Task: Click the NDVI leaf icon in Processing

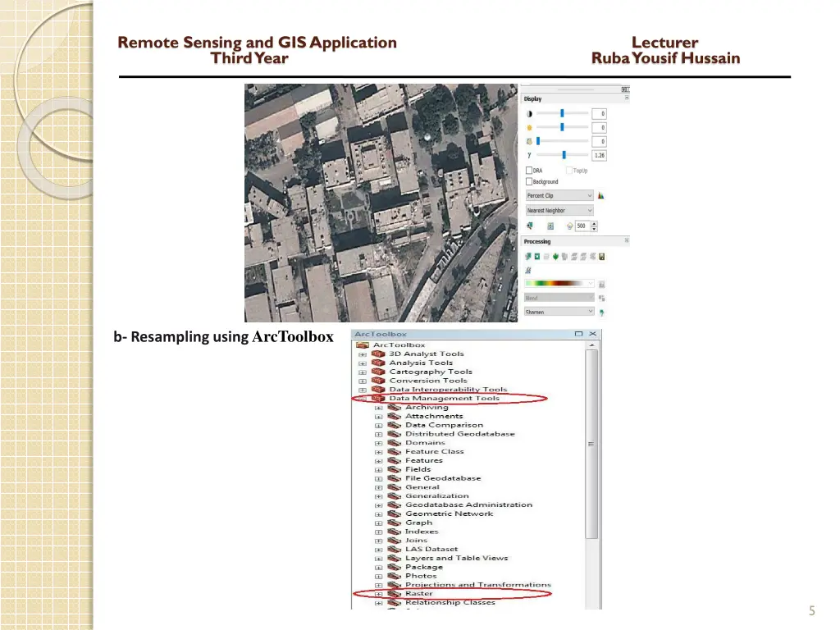Action: click(555, 257)
